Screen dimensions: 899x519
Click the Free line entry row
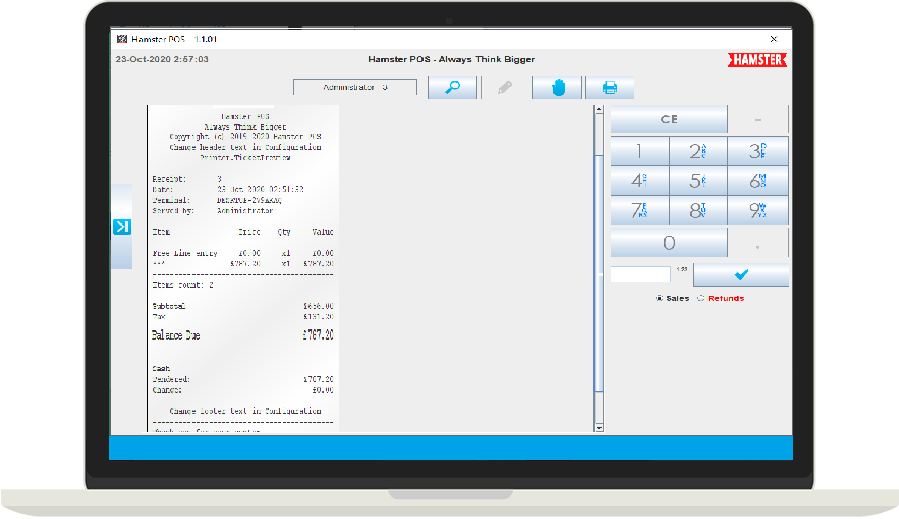pyautogui.click(x=243, y=253)
